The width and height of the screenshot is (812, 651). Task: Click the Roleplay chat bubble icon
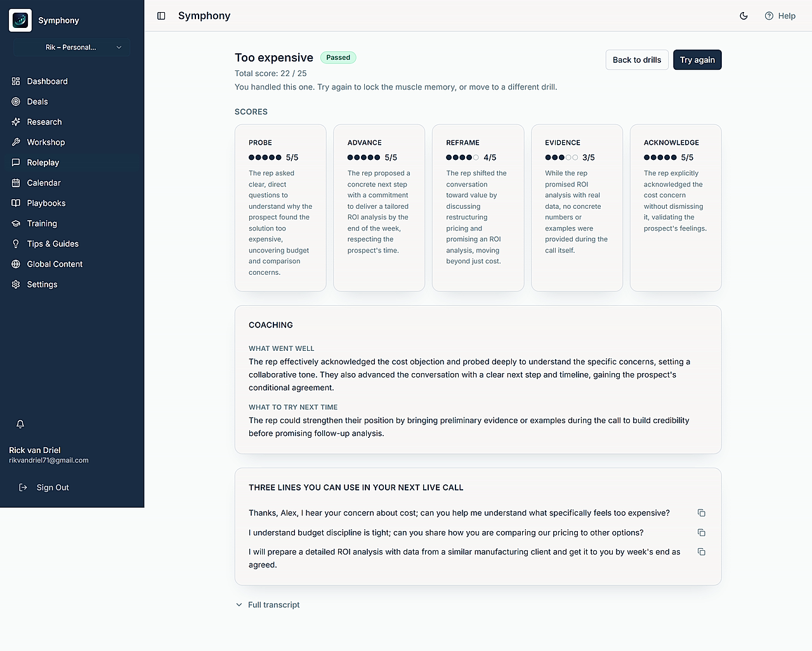[x=16, y=162]
